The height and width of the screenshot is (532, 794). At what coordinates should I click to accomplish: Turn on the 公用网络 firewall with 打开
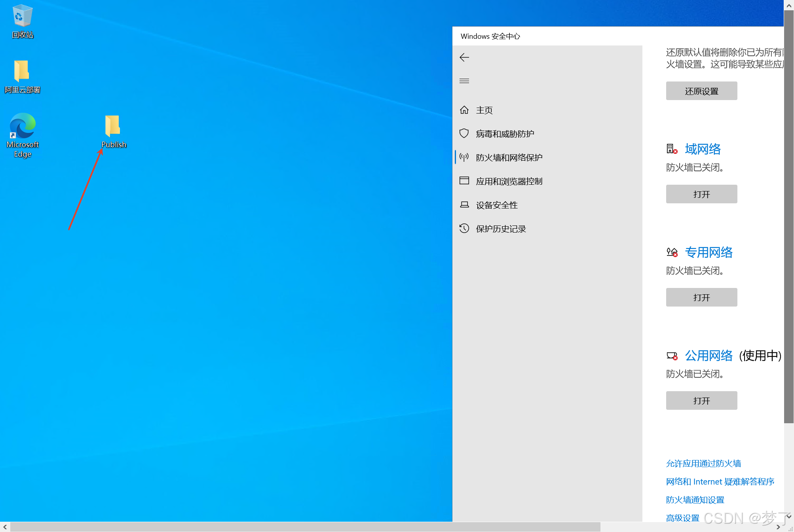tap(701, 401)
